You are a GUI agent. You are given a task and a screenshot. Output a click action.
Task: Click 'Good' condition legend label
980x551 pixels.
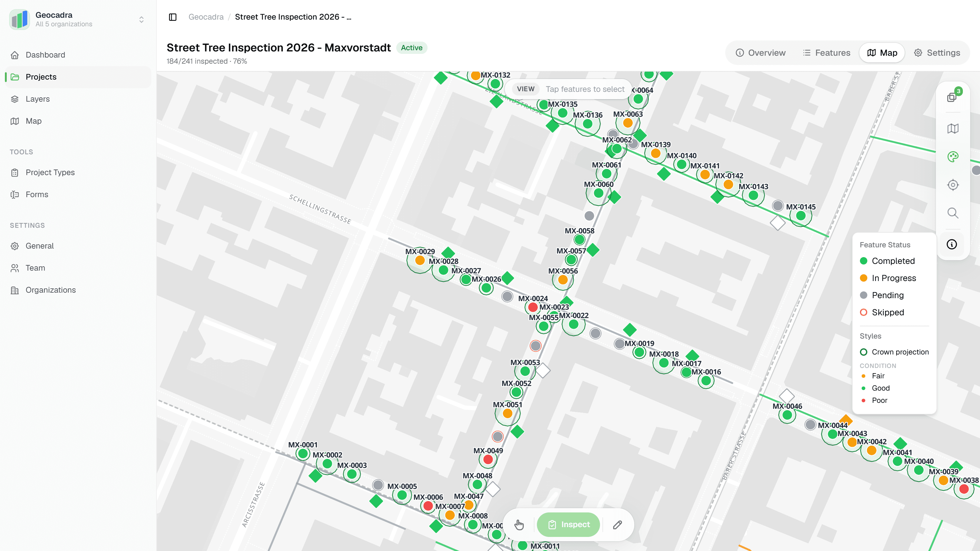881,388
